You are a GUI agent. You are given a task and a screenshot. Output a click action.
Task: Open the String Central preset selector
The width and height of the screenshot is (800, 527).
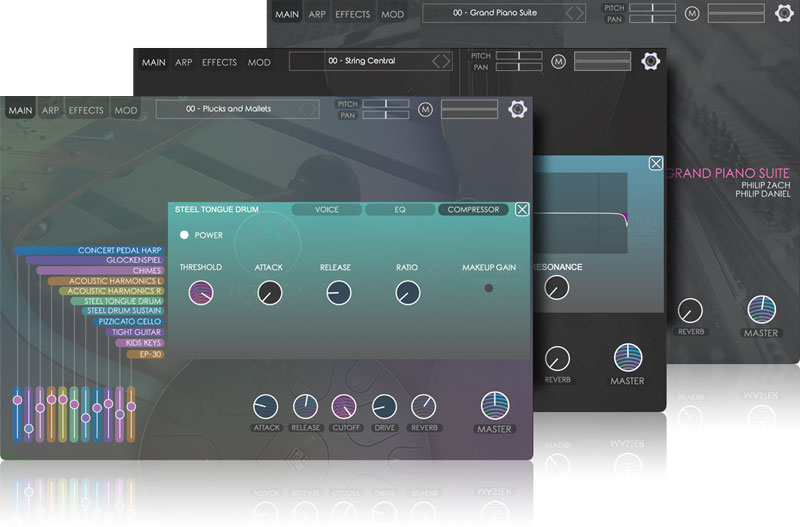[x=370, y=62]
